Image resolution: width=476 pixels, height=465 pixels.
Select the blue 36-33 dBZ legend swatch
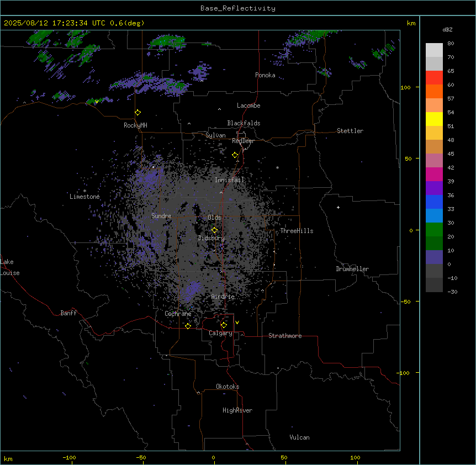(434, 202)
